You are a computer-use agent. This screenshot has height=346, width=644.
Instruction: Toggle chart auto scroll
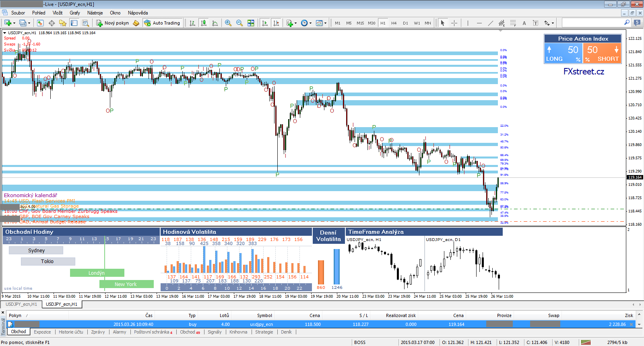(x=265, y=23)
